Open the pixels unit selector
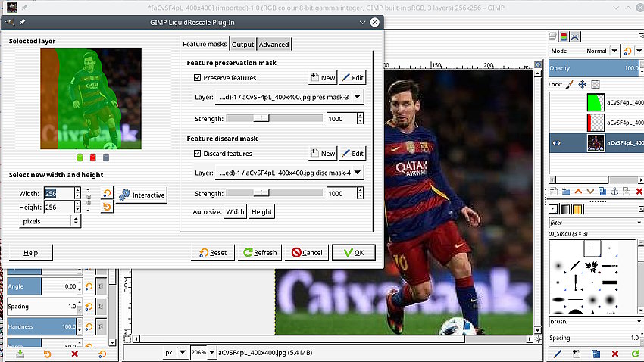 50,221
